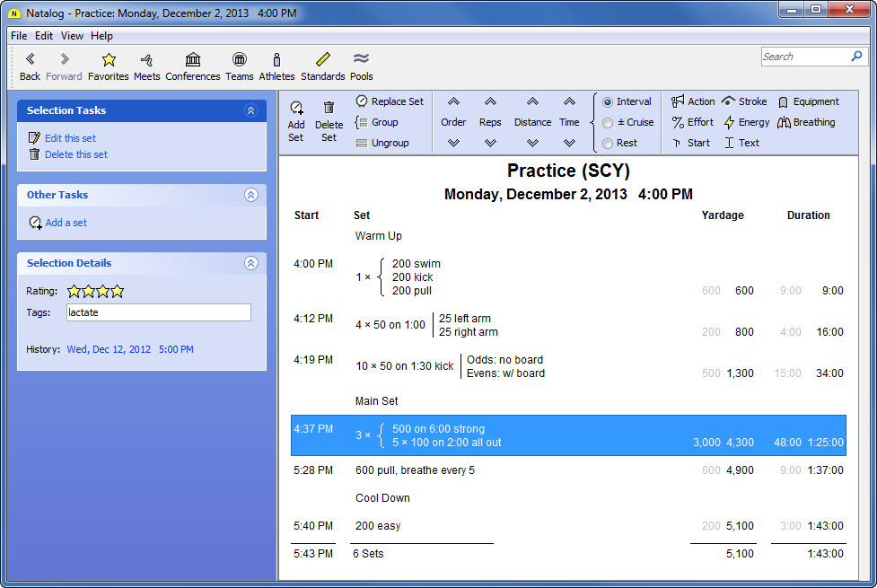Click the Edit this set link

coord(70,138)
